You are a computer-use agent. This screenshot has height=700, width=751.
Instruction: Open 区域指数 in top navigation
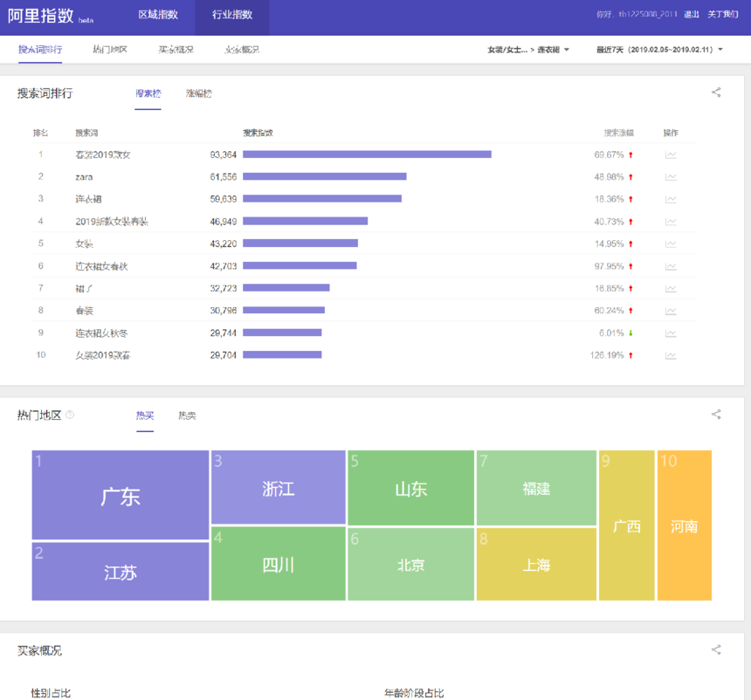click(158, 15)
